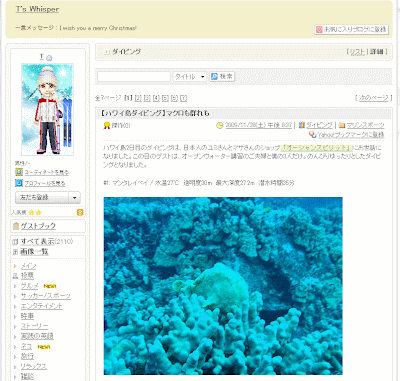Click the icon before すべて表示
Screen dimensions: 400x381
(x=15, y=242)
